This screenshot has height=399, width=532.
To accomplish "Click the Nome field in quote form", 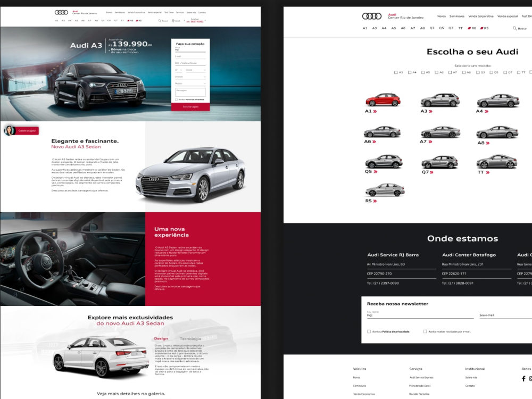I will click(190, 49).
